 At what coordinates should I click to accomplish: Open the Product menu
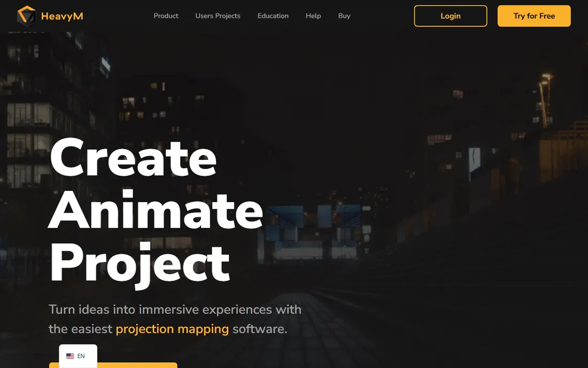tap(166, 16)
